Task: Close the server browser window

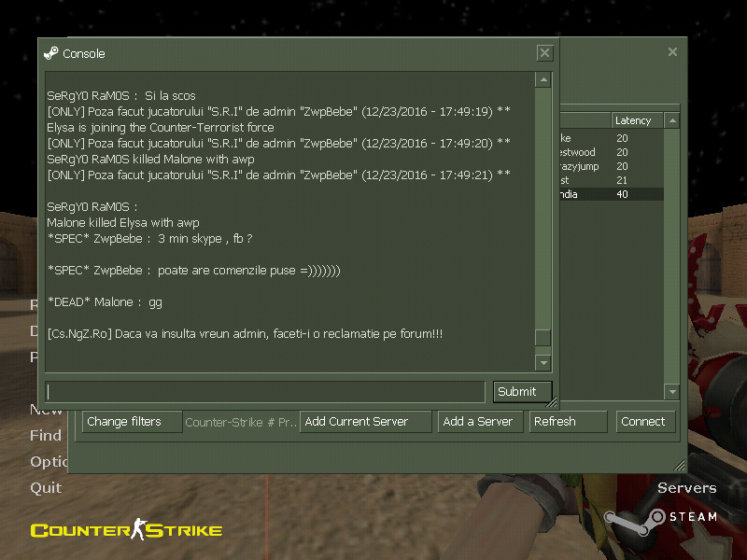Action: (672, 52)
